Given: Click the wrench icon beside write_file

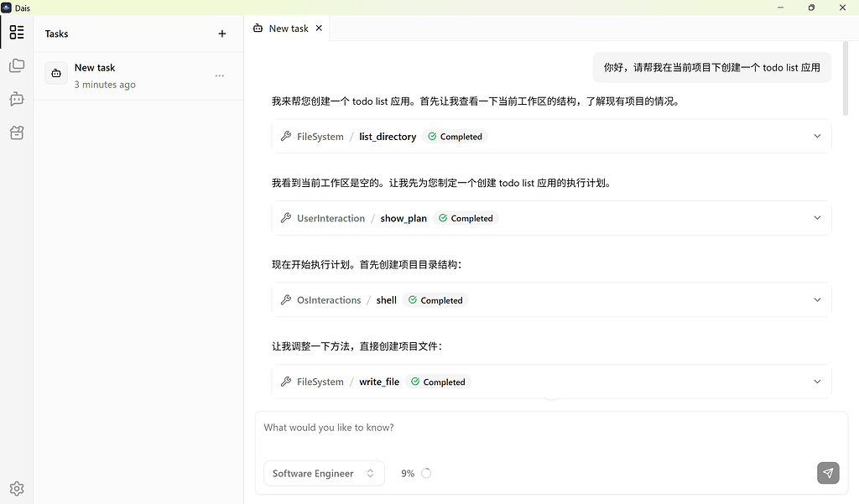Looking at the screenshot, I should click(285, 382).
